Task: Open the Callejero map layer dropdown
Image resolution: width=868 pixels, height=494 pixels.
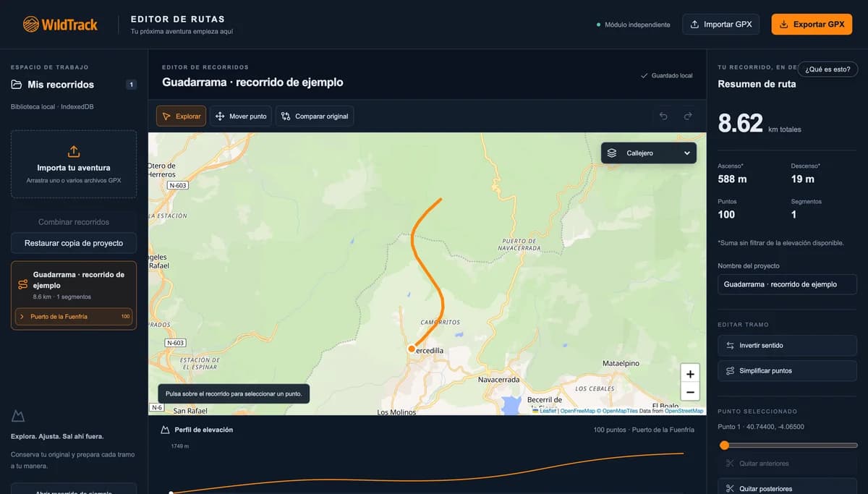Action: tap(649, 153)
